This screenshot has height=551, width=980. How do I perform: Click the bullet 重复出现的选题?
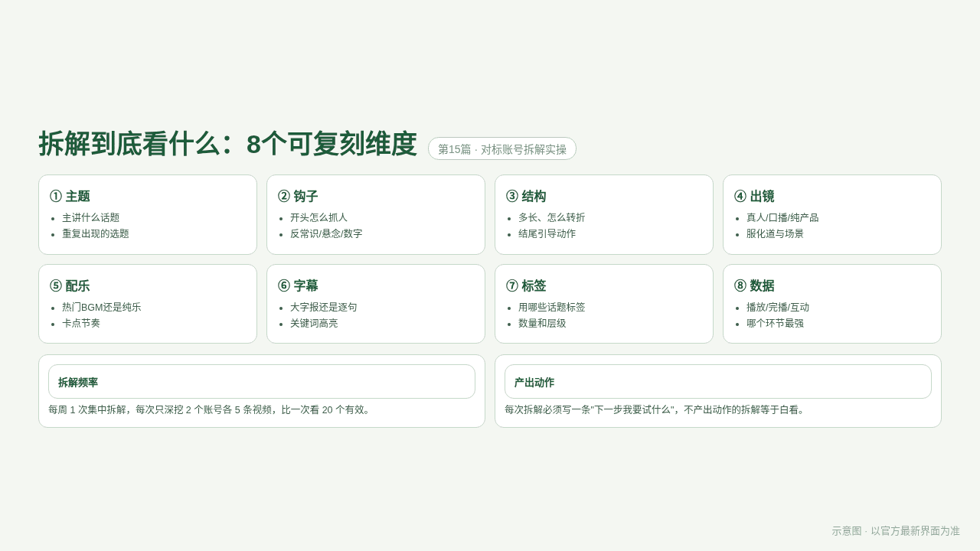(x=96, y=233)
